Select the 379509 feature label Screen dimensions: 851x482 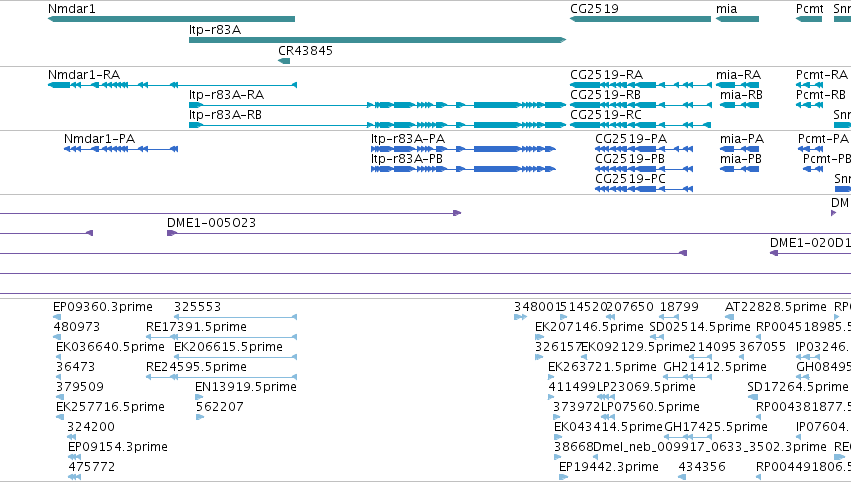click(x=80, y=387)
